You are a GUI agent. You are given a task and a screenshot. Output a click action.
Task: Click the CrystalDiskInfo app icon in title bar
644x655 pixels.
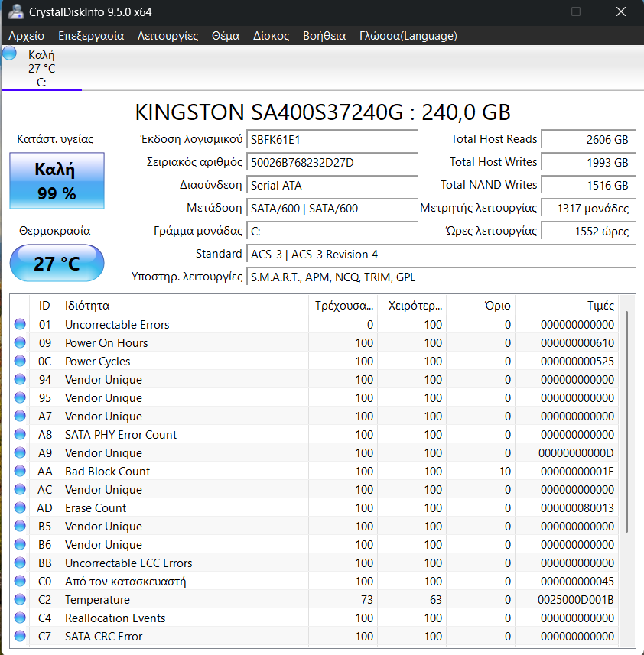[16, 11]
